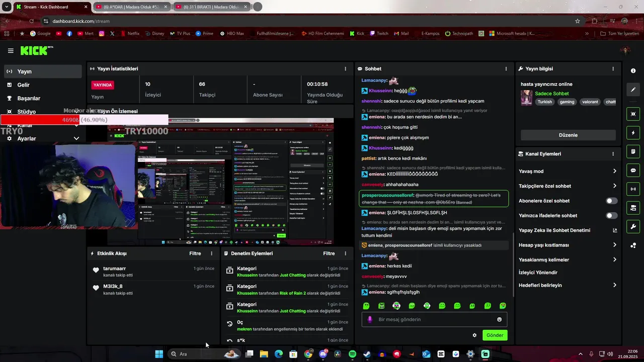The height and width of the screenshot is (362, 644).
Task: Click the valorant tag chip
Action: click(x=590, y=102)
